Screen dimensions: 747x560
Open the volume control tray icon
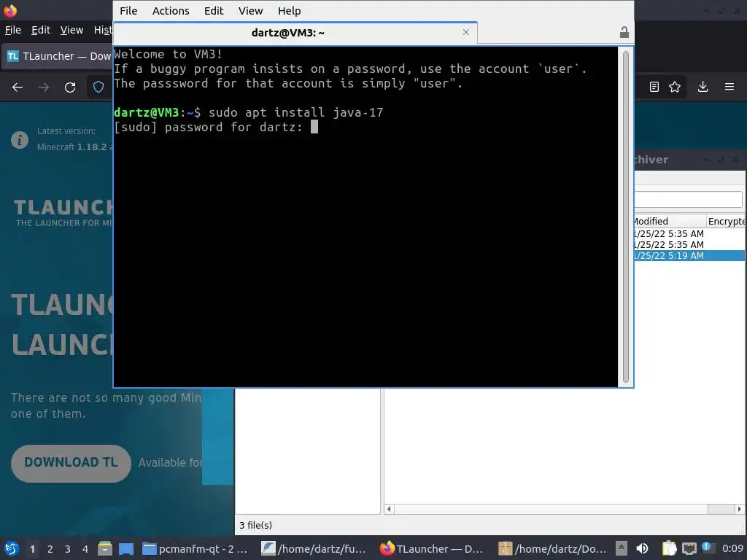pyautogui.click(x=642, y=548)
